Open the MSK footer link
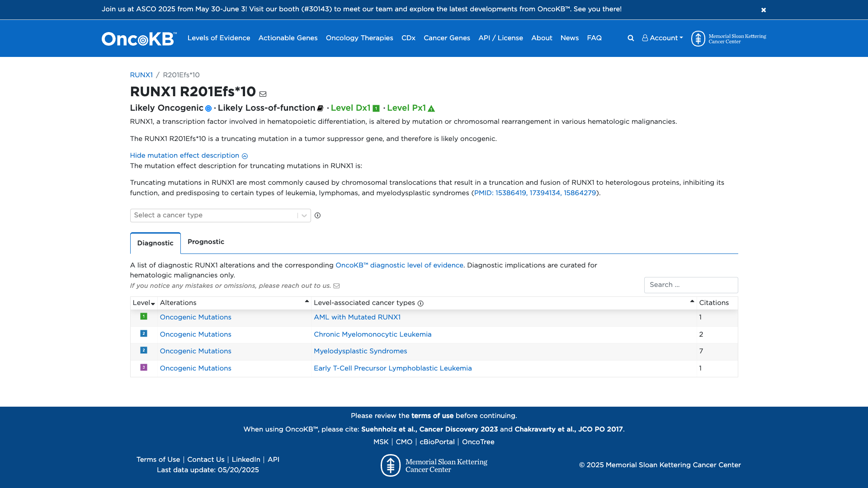 381,442
